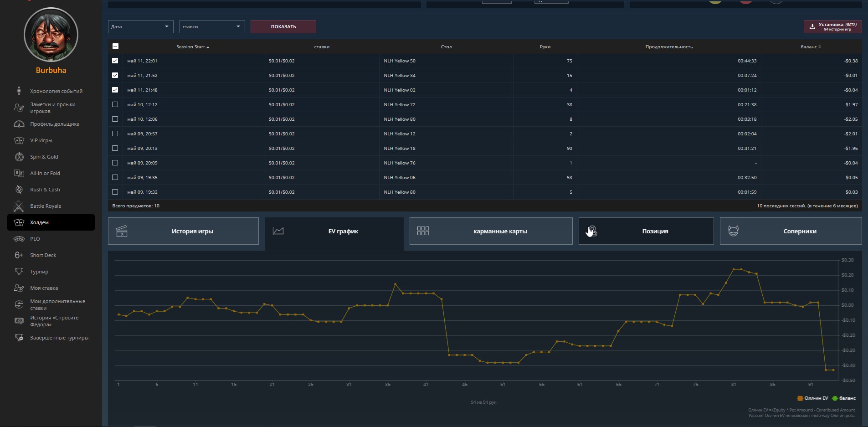Click the -$1.97 balance value
This screenshot has height=427, width=868.
(x=851, y=104)
